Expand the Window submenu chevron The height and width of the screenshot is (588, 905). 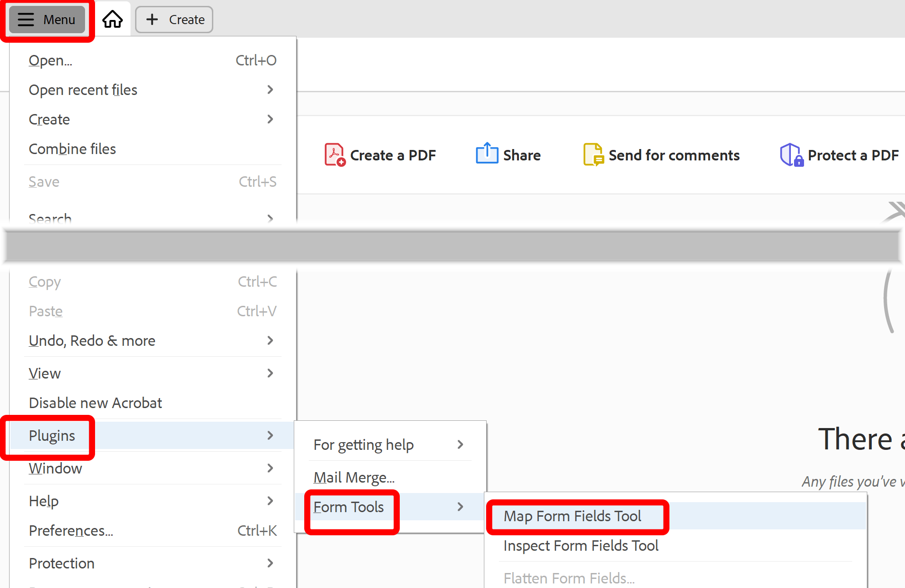[x=270, y=468]
